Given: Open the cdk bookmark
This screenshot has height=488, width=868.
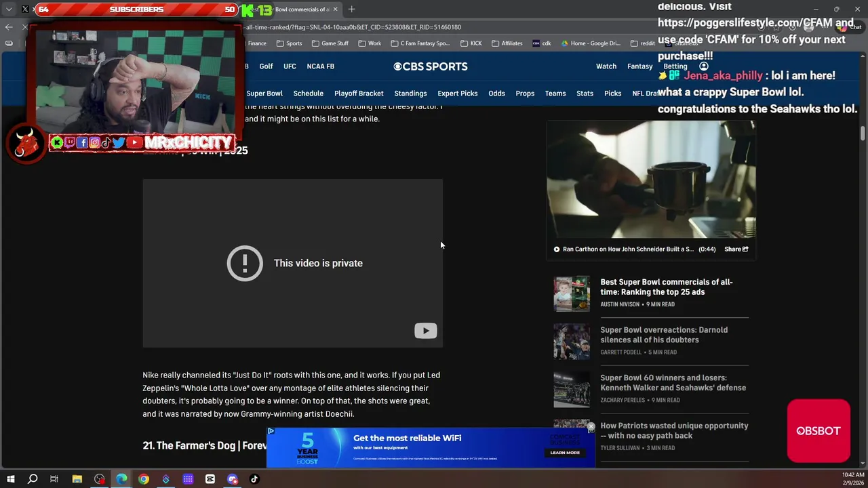Looking at the screenshot, I should [x=542, y=43].
